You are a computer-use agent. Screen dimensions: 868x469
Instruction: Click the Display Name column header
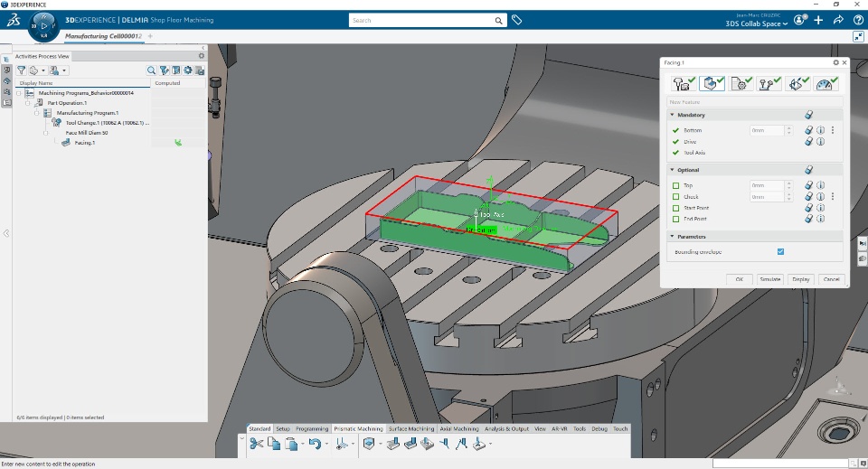coord(83,83)
